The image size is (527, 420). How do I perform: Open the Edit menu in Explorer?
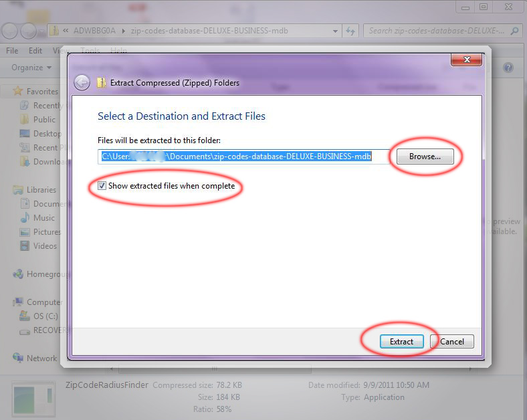pyautogui.click(x=35, y=51)
